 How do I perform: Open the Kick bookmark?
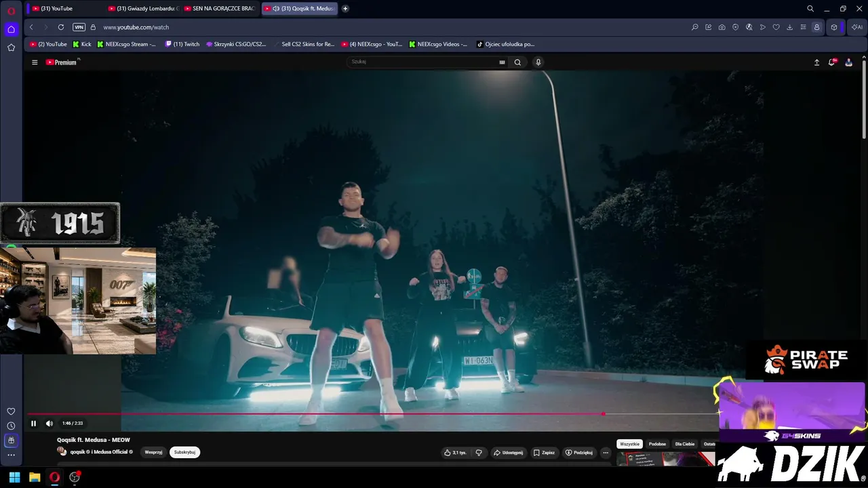(81, 44)
